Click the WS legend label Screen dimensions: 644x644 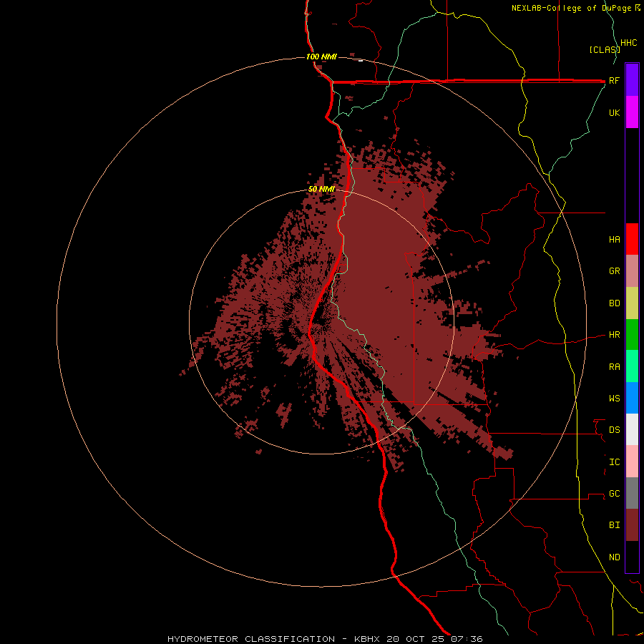pyautogui.click(x=614, y=398)
